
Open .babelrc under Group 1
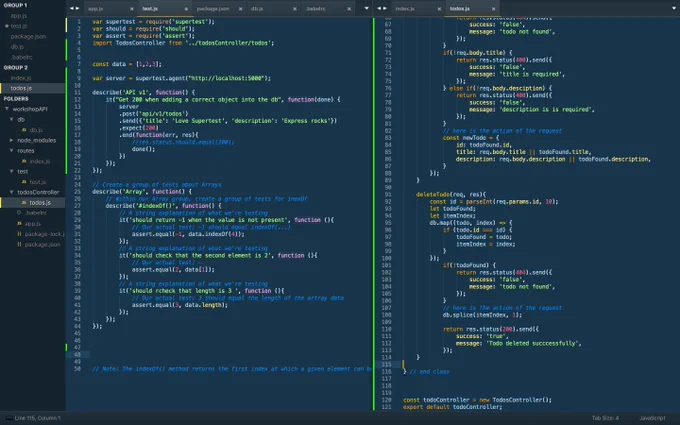[x=21, y=57]
